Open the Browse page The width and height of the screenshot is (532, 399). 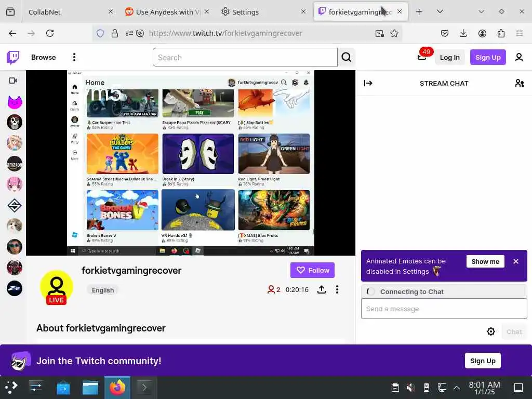tap(44, 57)
